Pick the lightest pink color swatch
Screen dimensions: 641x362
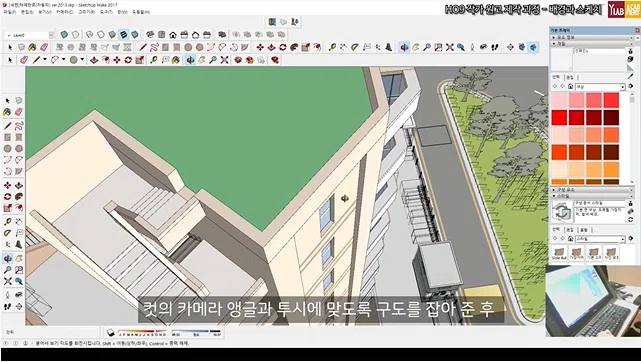(559, 101)
